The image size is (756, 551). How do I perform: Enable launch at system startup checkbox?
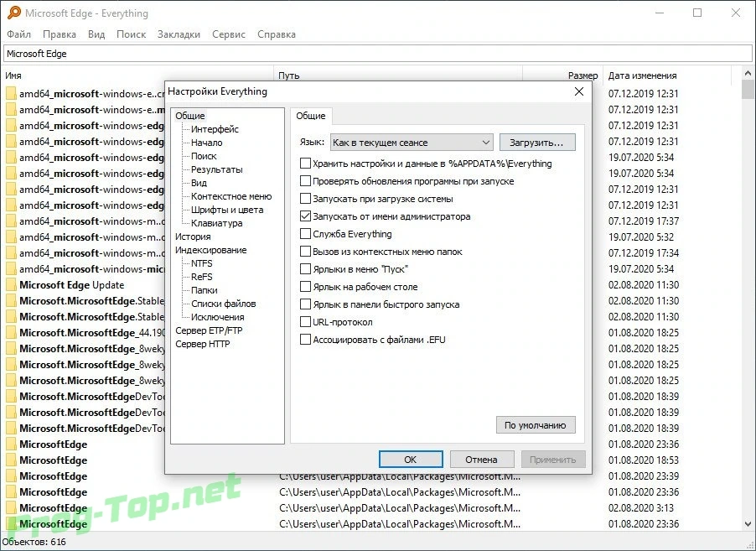pyautogui.click(x=305, y=198)
